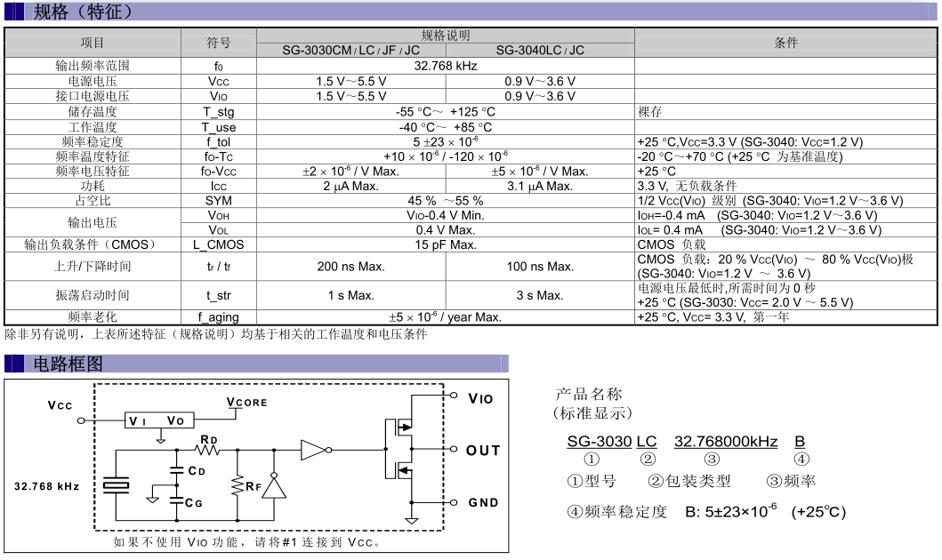Screen dimensions: 942x560
Task: Select the '功耗' row label
Action: click(93, 186)
